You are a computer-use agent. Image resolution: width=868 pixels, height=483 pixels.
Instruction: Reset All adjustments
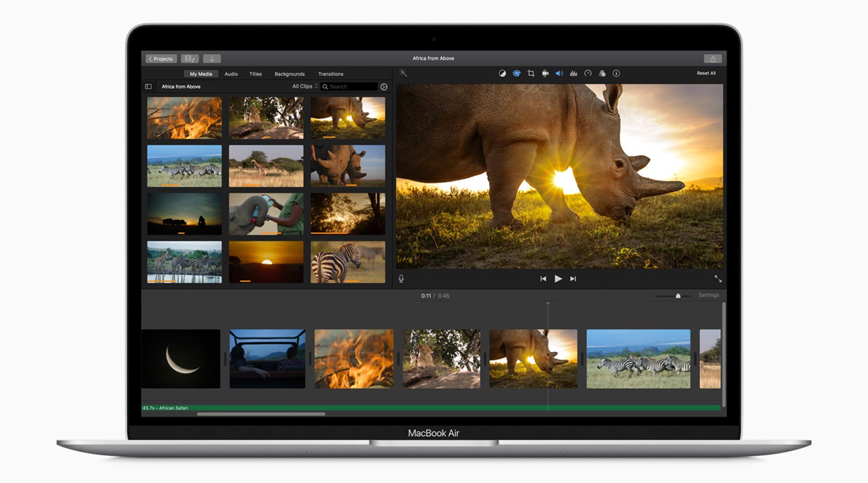pos(706,73)
